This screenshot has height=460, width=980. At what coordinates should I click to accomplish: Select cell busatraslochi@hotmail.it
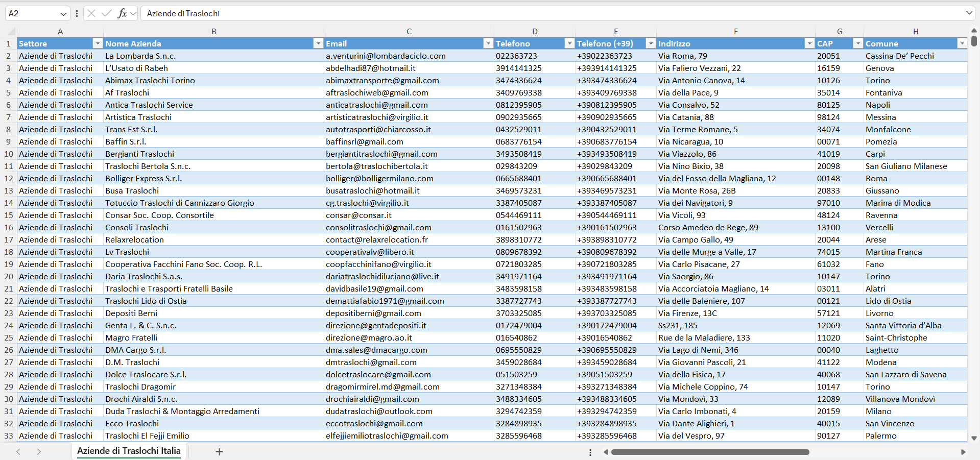[x=409, y=190]
